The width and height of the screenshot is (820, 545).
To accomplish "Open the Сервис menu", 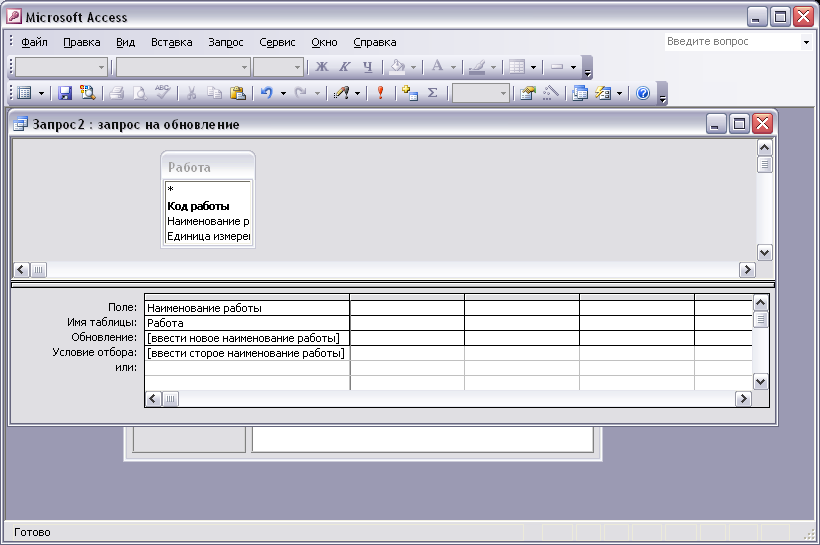I will click(277, 42).
